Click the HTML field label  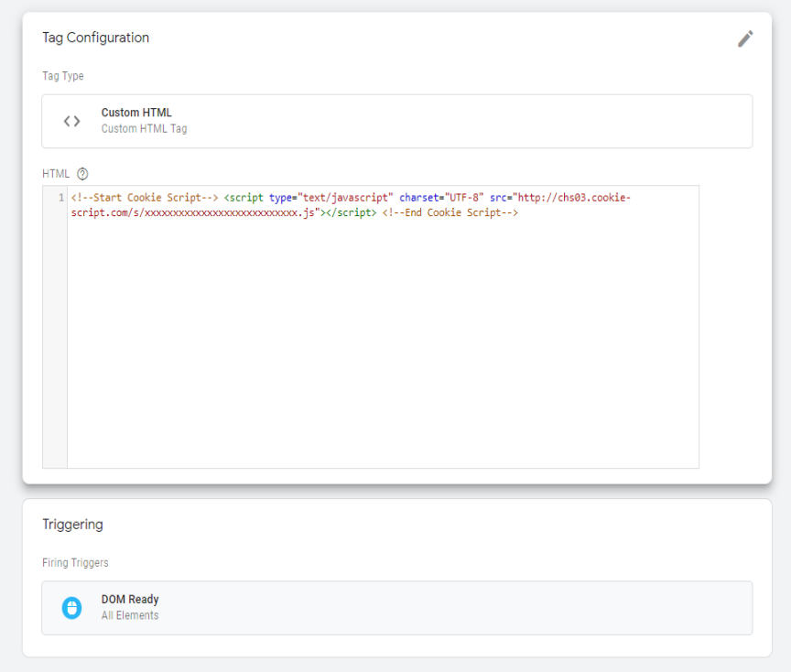tap(56, 174)
